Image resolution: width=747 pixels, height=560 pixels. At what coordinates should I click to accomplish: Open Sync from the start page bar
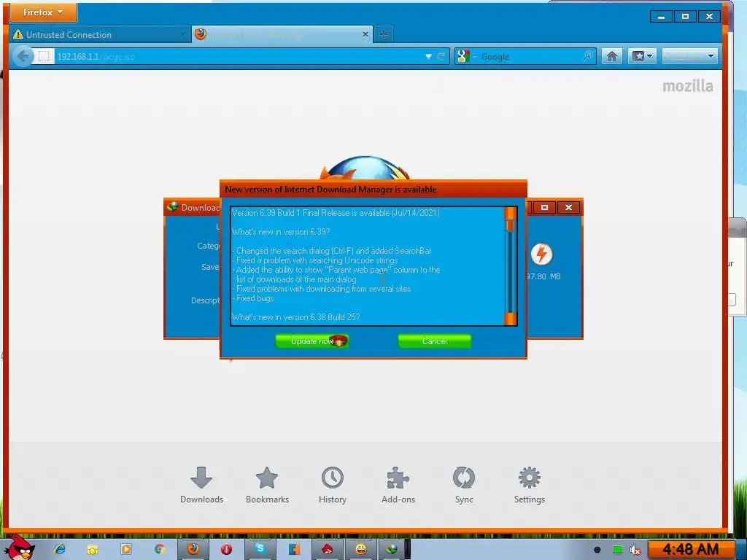(464, 485)
